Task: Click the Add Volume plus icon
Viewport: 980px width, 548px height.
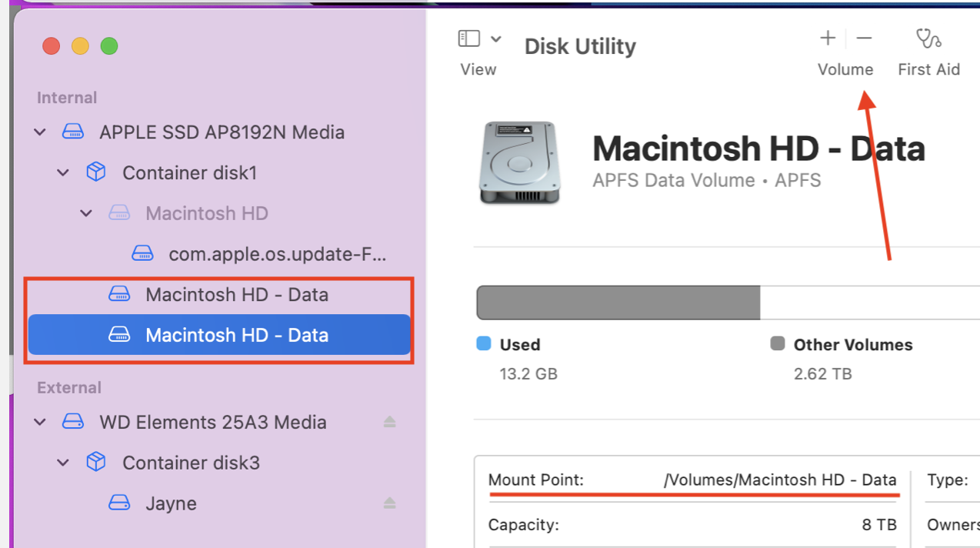Action: pyautogui.click(x=828, y=38)
